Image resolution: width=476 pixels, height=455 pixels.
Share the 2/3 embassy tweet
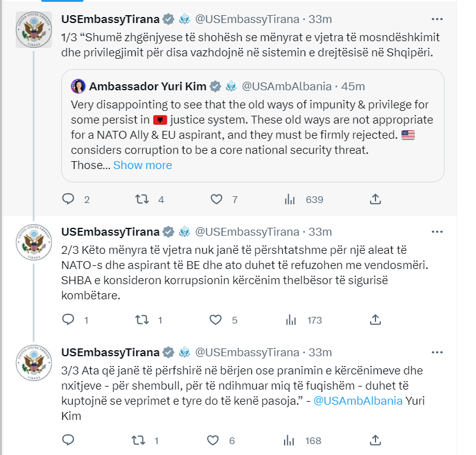(x=375, y=320)
